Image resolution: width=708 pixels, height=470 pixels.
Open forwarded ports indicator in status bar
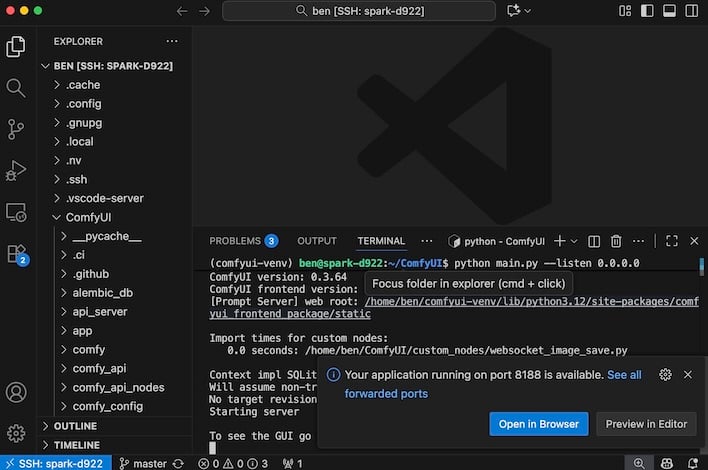click(293, 464)
